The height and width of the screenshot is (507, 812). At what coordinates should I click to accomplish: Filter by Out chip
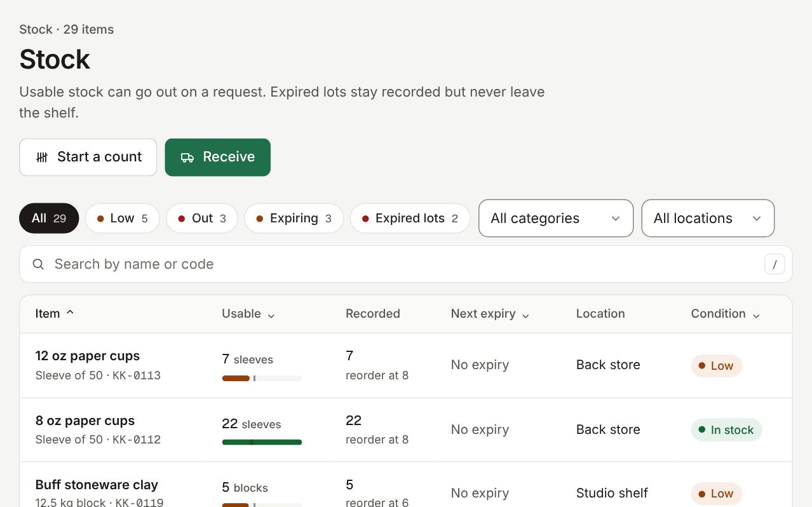202,219
